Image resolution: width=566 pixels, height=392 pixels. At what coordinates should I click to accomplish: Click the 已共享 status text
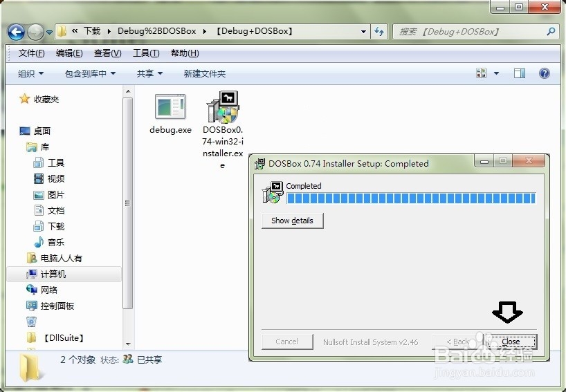(149, 360)
